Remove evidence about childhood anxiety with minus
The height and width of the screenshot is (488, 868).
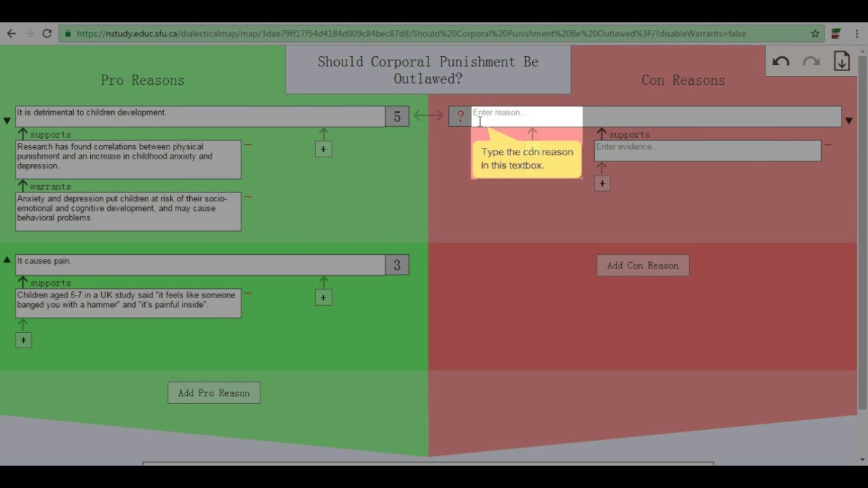(x=248, y=145)
